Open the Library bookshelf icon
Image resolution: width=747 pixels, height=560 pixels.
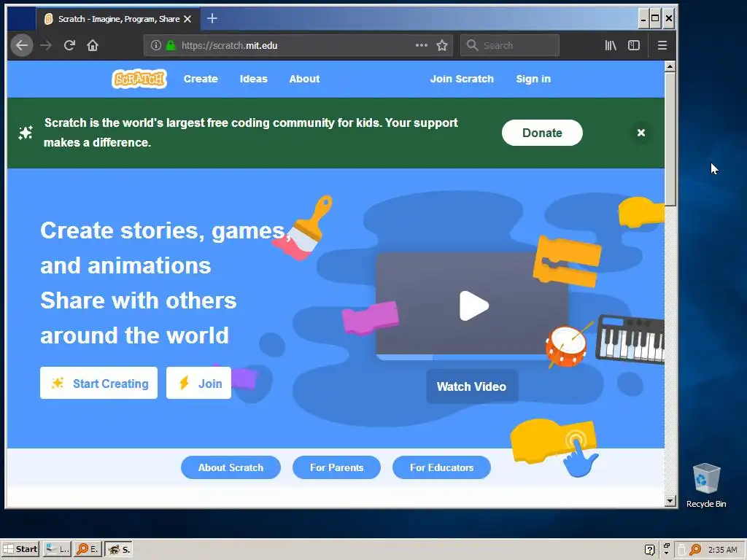611,46
